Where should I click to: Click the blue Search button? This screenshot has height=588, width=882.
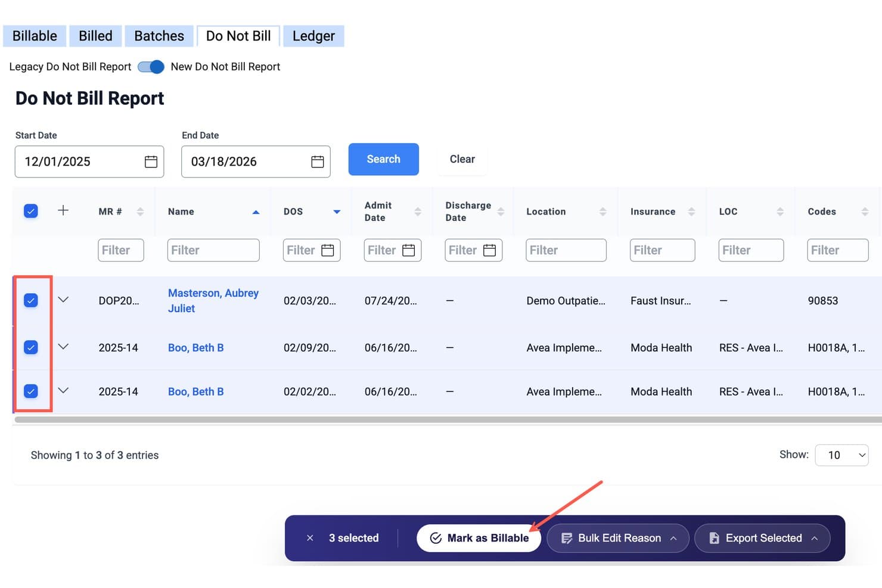(384, 159)
